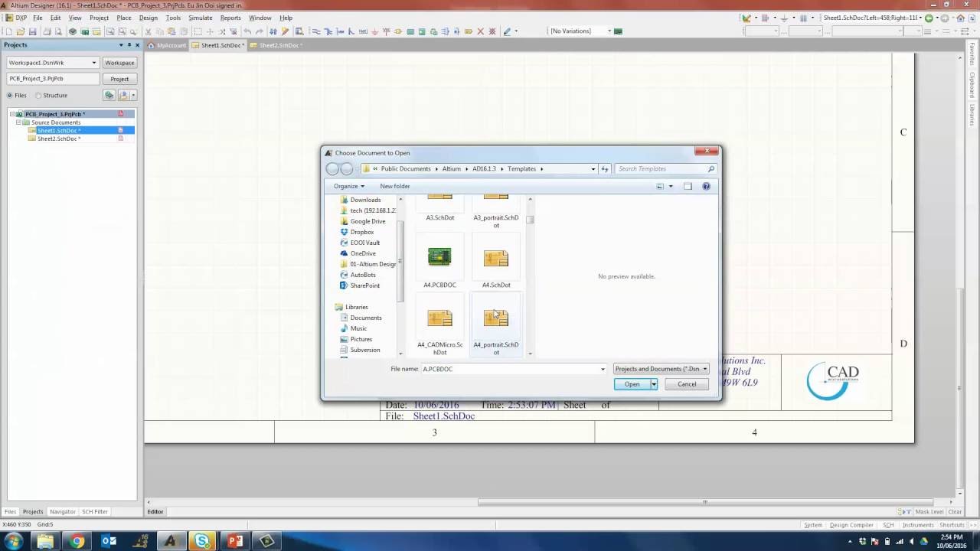This screenshot has width=980, height=551.
Task: Open Chrome from the taskbar
Action: tap(77, 541)
